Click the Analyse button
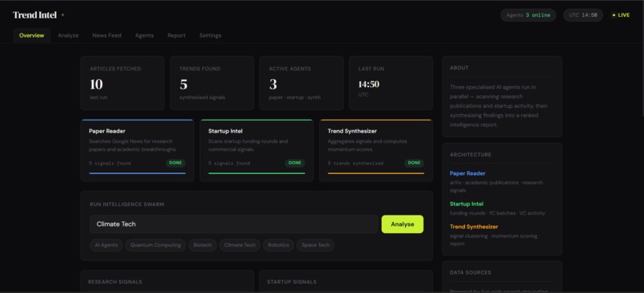Screen dimensions: 644x293 click(402, 224)
